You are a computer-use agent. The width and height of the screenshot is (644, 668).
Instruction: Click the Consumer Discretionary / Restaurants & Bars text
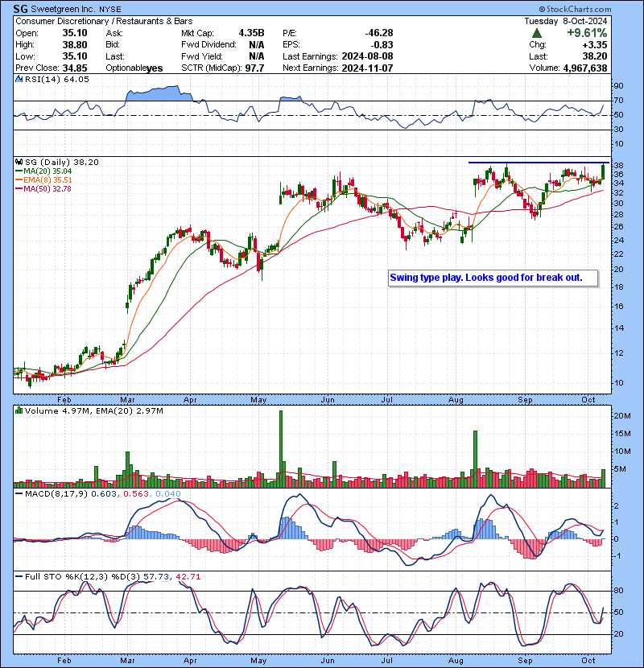104,21
